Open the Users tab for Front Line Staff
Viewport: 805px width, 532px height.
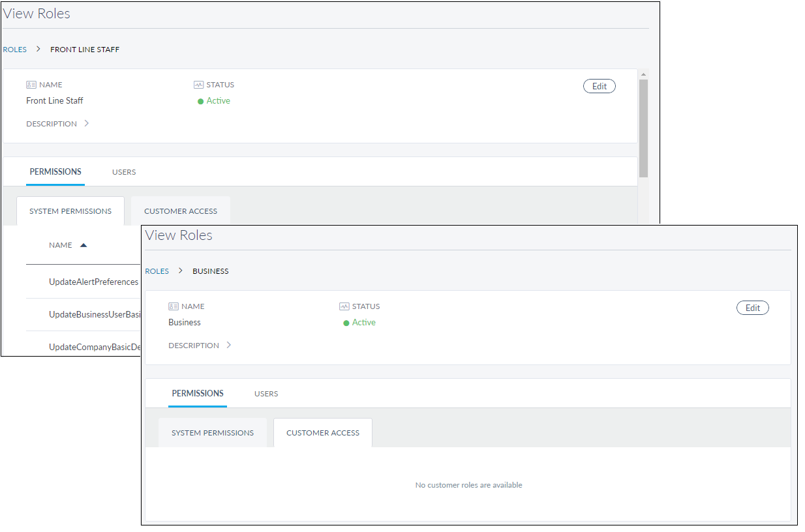point(124,172)
